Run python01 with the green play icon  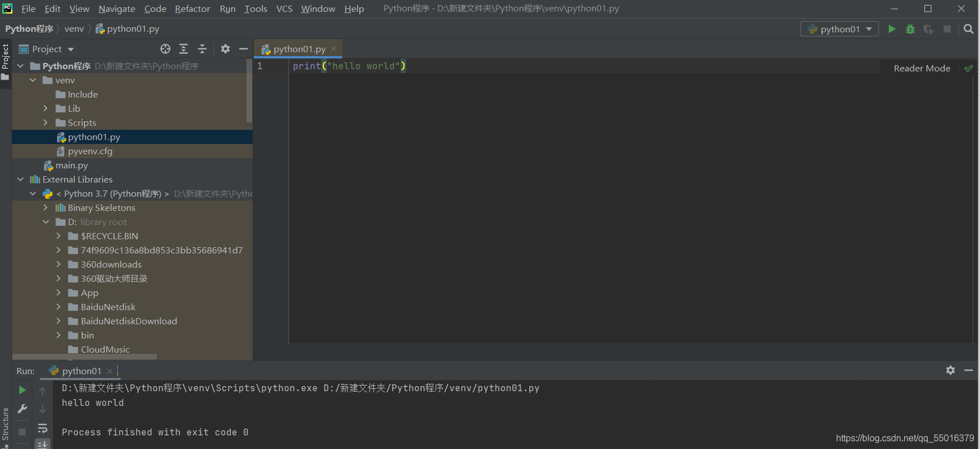892,29
